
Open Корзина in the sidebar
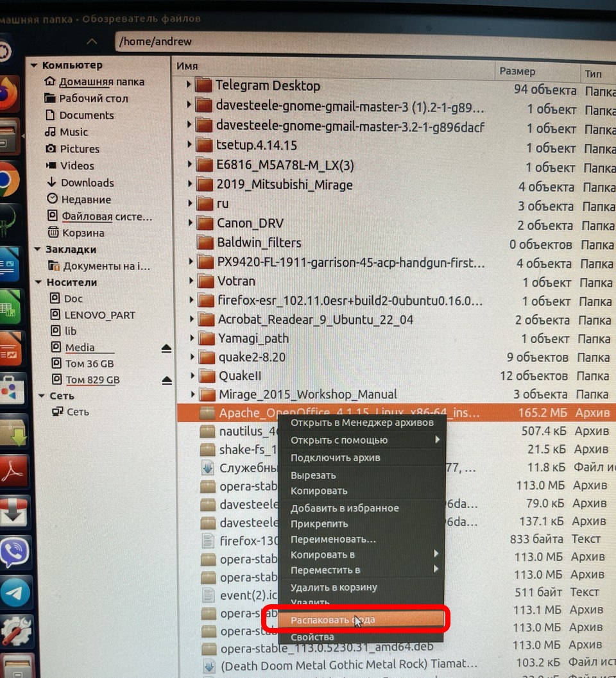pyautogui.click(x=83, y=233)
